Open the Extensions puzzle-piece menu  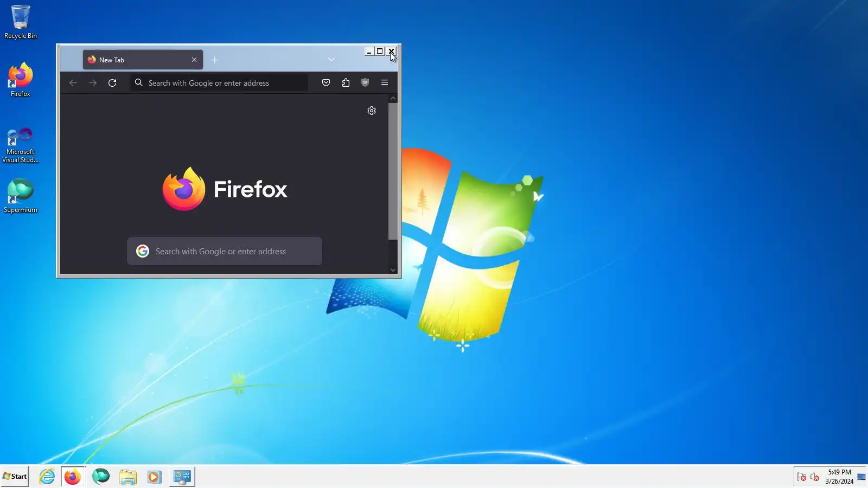346,83
